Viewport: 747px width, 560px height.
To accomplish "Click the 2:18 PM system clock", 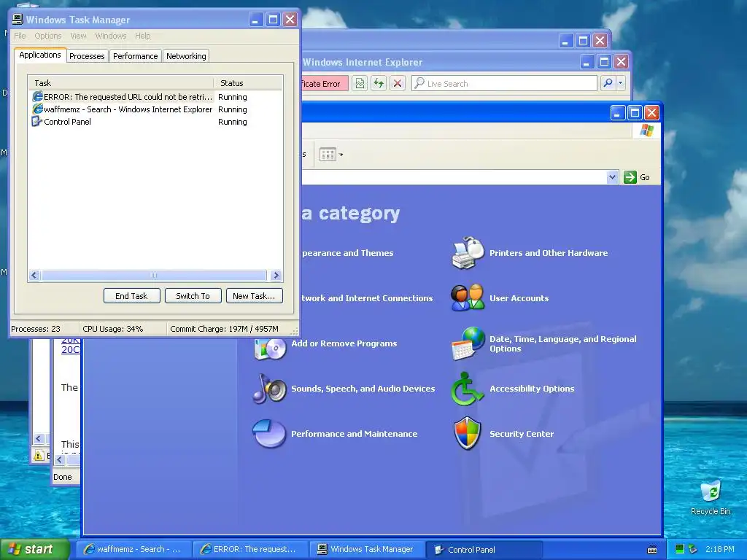I will point(719,549).
